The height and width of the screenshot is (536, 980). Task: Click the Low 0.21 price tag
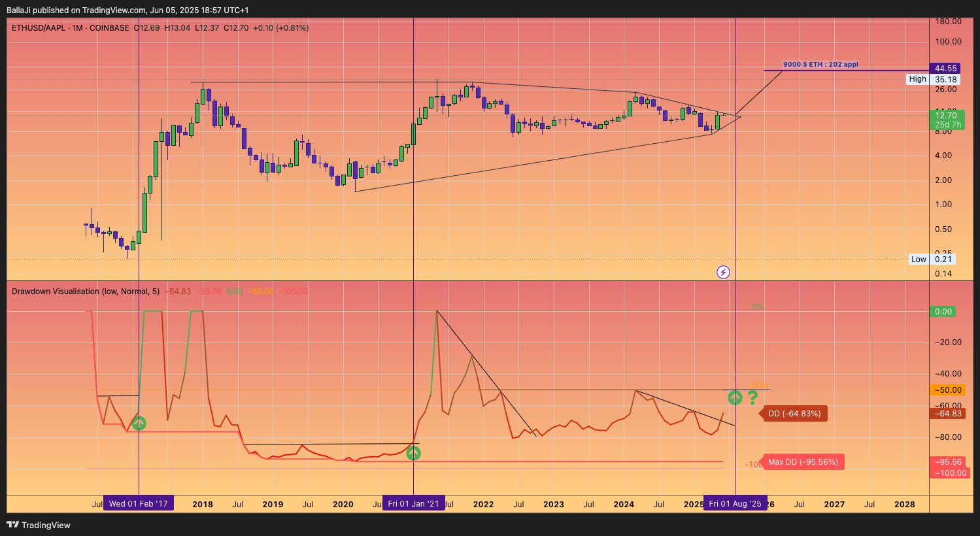(x=932, y=260)
